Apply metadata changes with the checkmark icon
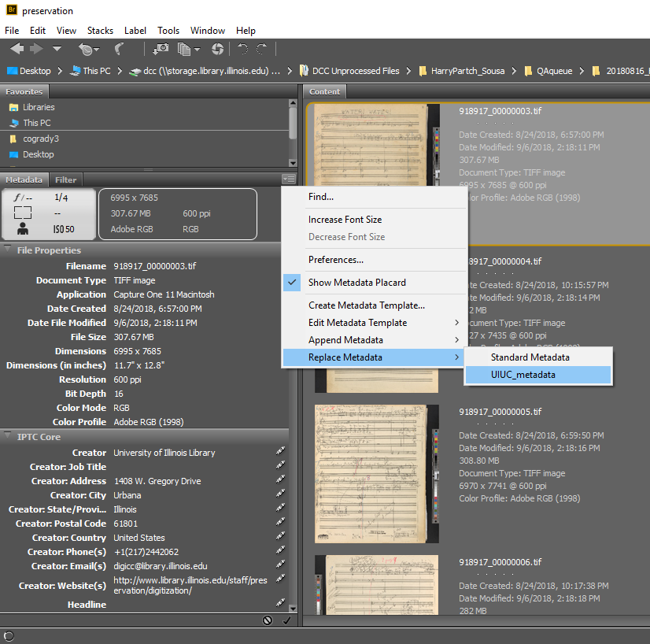The height and width of the screenshot is (644, 650). 286,620
